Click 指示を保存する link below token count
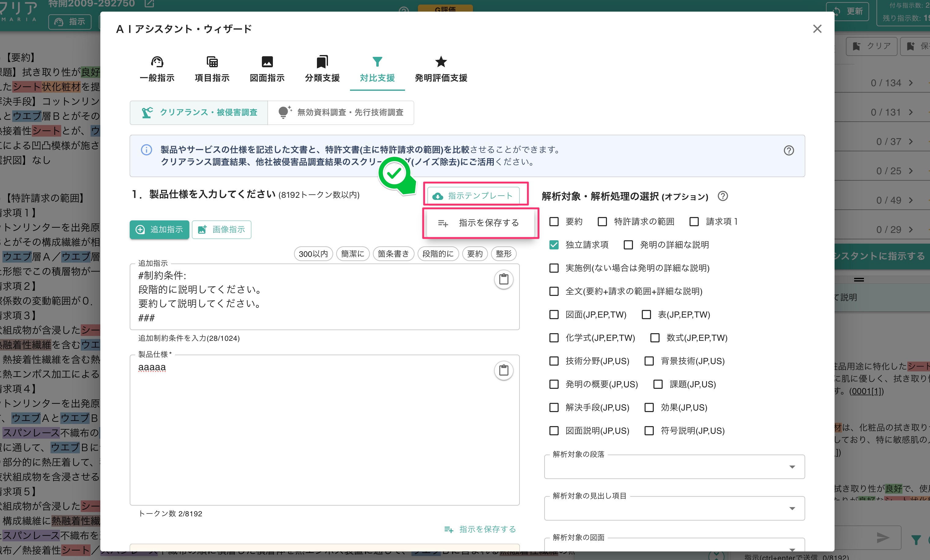This screenshot has height=560, width=930. tap(480, 529)
